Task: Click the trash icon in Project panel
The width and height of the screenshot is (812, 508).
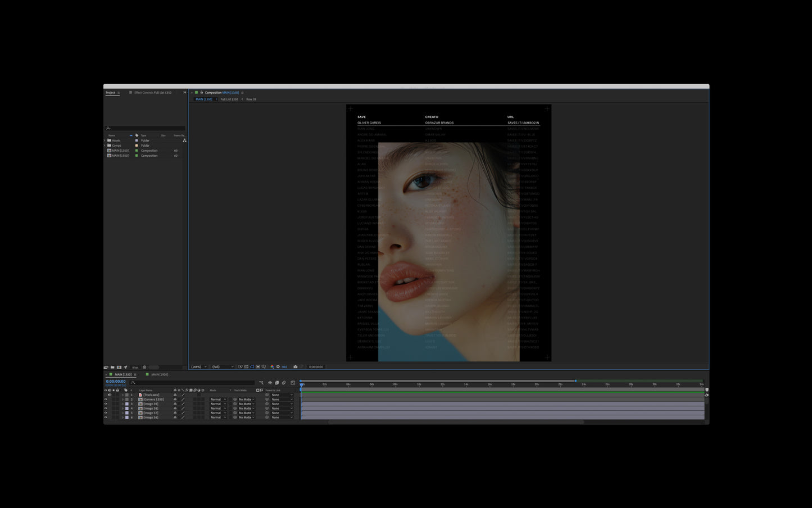Action: click(144, 367)
